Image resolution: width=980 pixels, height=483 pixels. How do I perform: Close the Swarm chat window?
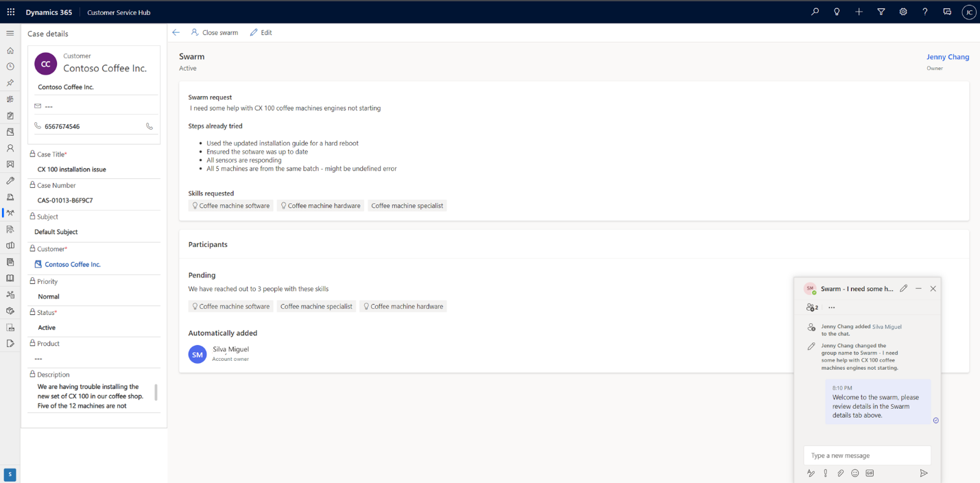click(x=933, y=289)
